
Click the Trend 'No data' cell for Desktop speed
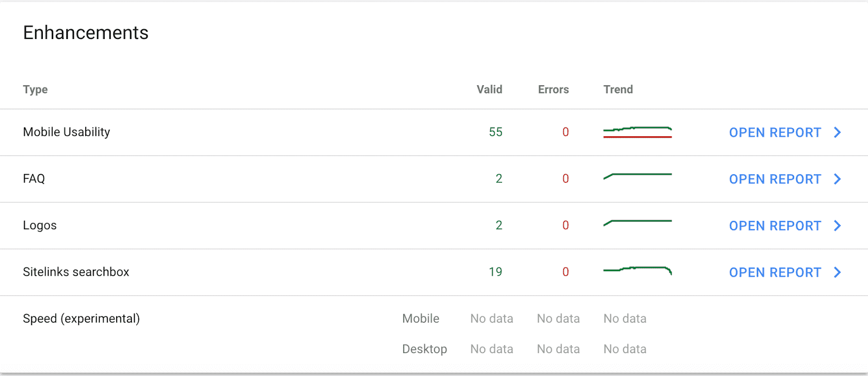[625, 349]
